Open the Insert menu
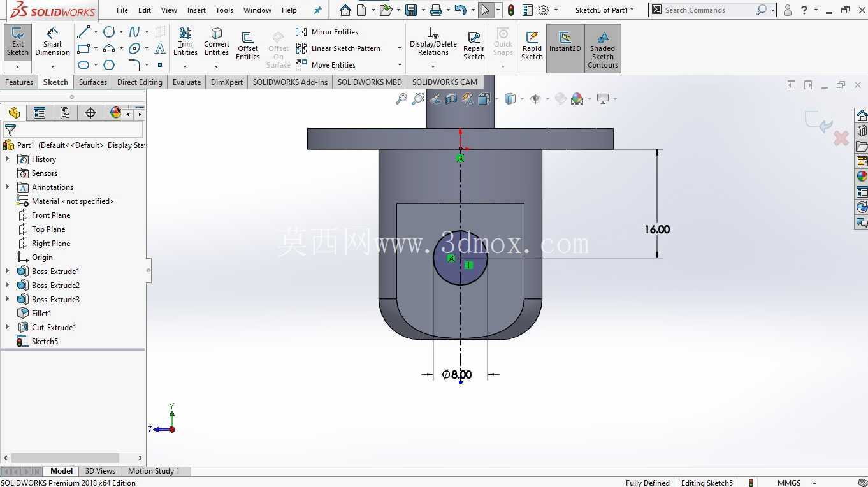 pos(196,10)
